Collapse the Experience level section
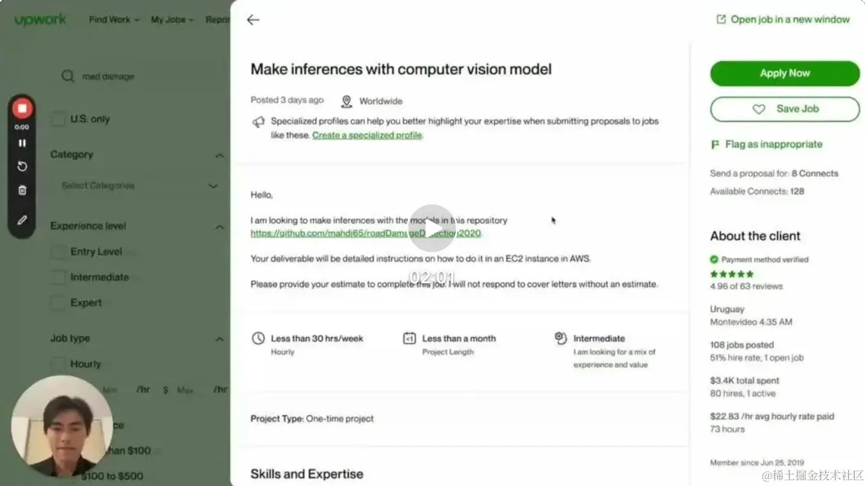This screenshot has height=486, width=868. coord(219,226)
